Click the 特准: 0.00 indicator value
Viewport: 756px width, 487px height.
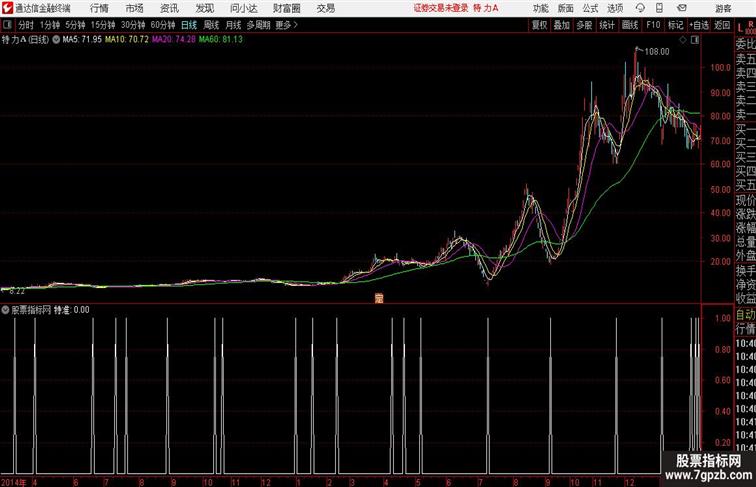pos(71,310)
